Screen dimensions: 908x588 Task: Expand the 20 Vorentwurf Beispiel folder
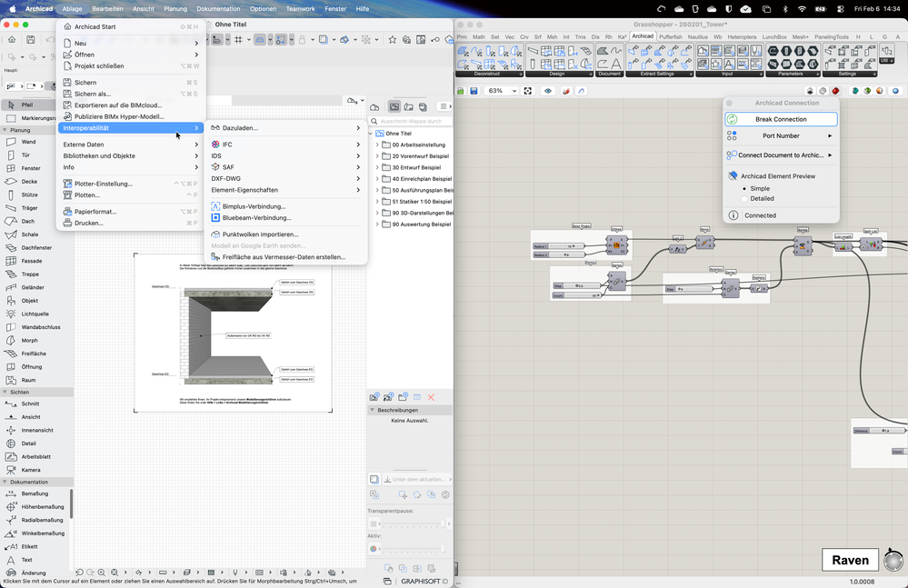pyautogui.click(x=377, y=156)
